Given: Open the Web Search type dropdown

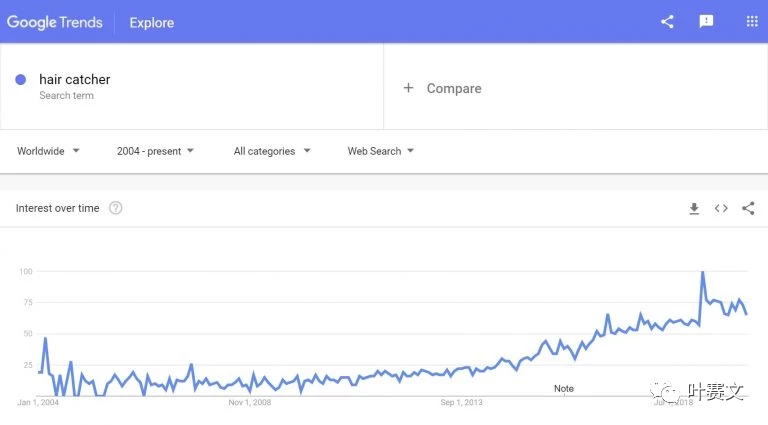Looking at the screenshot, I should (381, 151).
